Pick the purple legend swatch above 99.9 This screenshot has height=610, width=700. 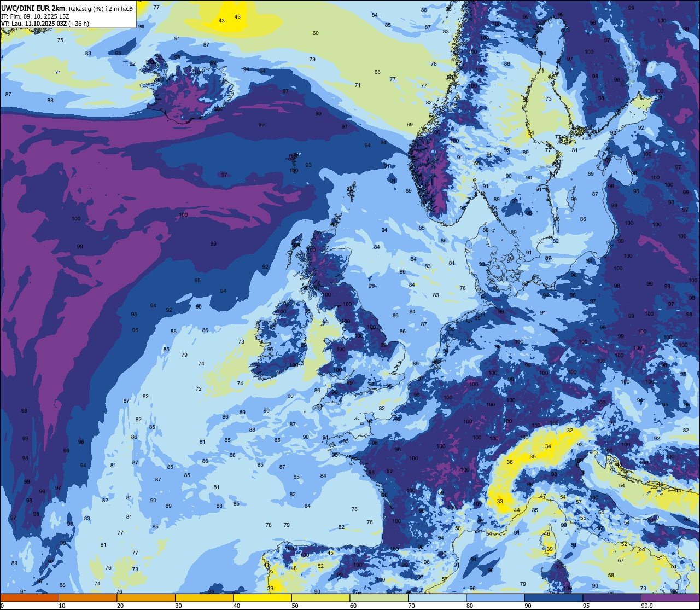tap(670, 597)
